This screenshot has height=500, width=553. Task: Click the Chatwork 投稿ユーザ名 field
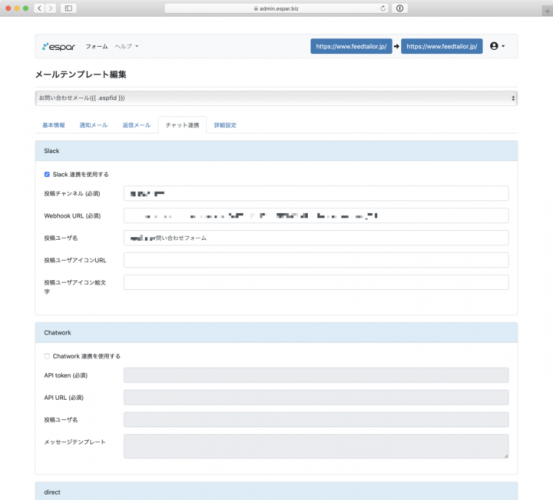316,420
